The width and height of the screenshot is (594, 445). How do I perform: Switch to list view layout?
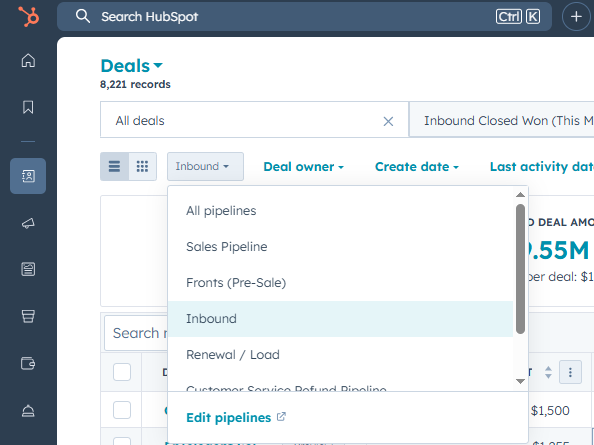click(x=114, y=166)
